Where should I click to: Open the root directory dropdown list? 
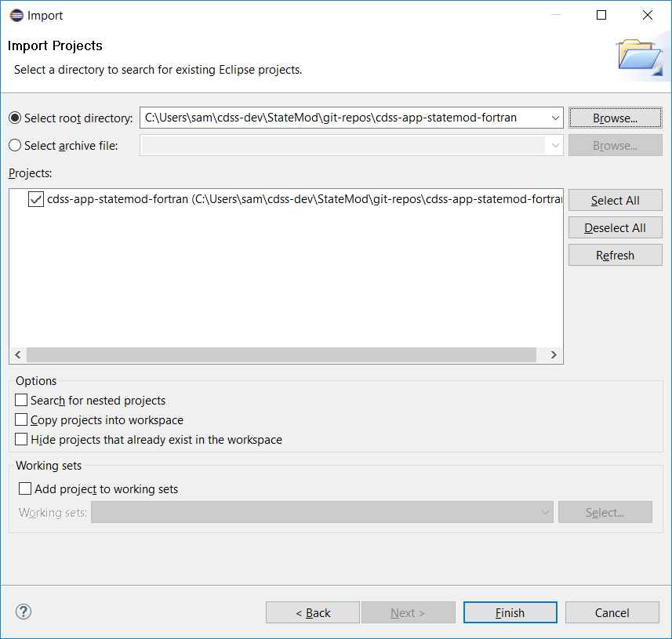tap(555, 117)
